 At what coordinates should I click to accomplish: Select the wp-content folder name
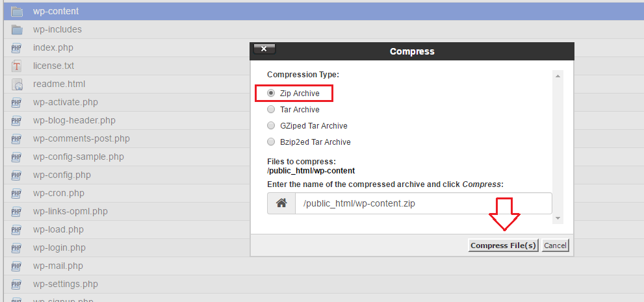pos(56,12)
